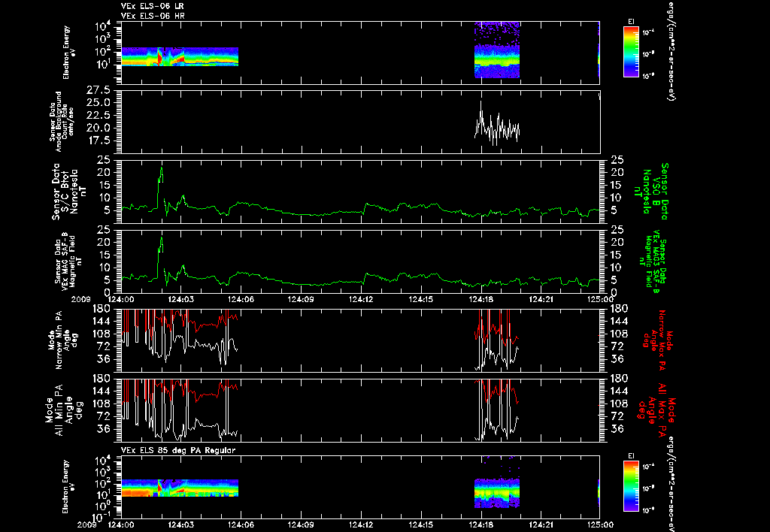Click the 85 deg PA spectrogram block near 124:18
The height and width of the screenshot is (532, 770).
pyautogui.click(x=497, y=493)
